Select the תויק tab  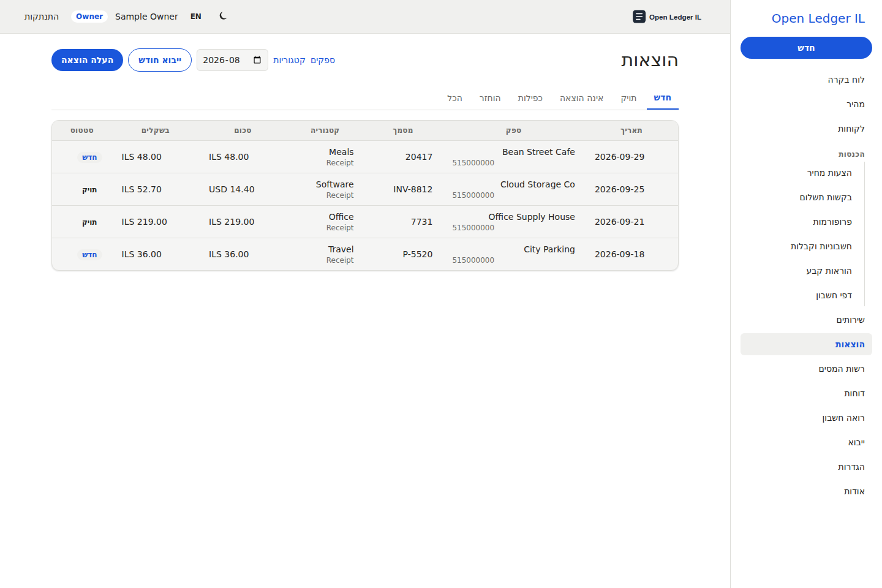point(628,98)
